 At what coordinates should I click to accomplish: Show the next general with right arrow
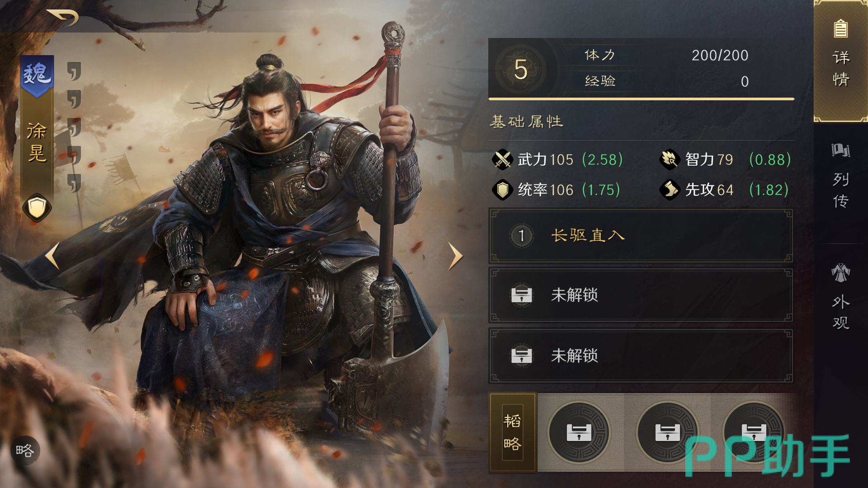pyautogui.click(x=455, y=256)
